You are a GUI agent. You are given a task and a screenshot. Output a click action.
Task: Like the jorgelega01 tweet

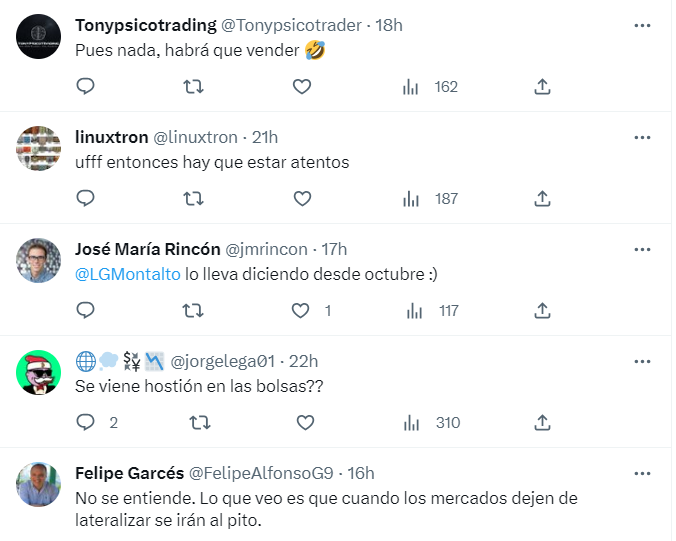click(302, 423)
